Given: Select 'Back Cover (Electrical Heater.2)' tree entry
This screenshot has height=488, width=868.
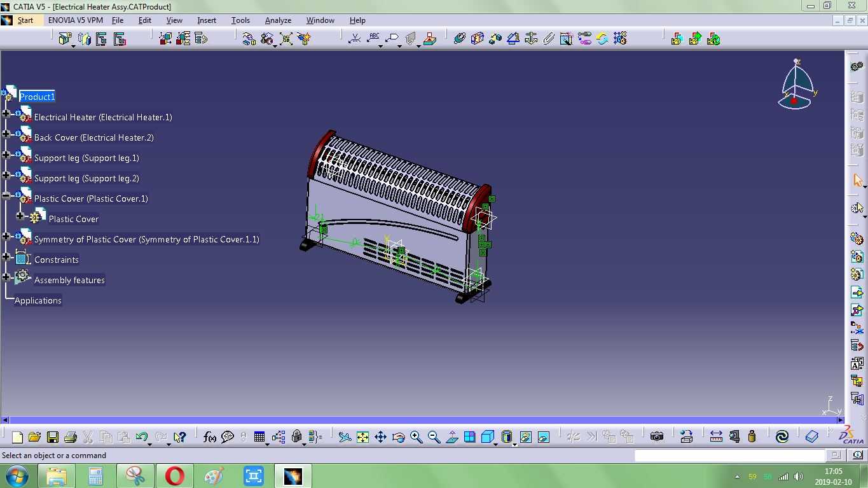Looking at the screenshot, I should click(x=93, y=137).
